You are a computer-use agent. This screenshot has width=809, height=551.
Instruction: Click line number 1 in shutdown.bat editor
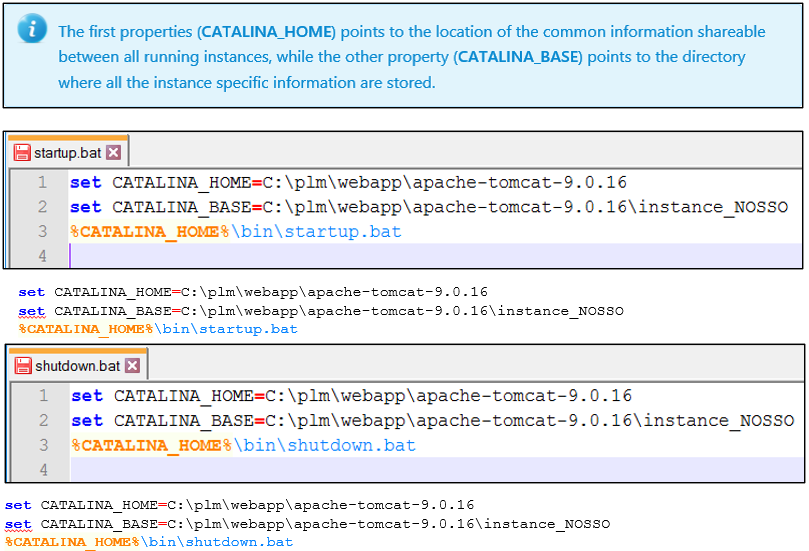tap(43, 396)
